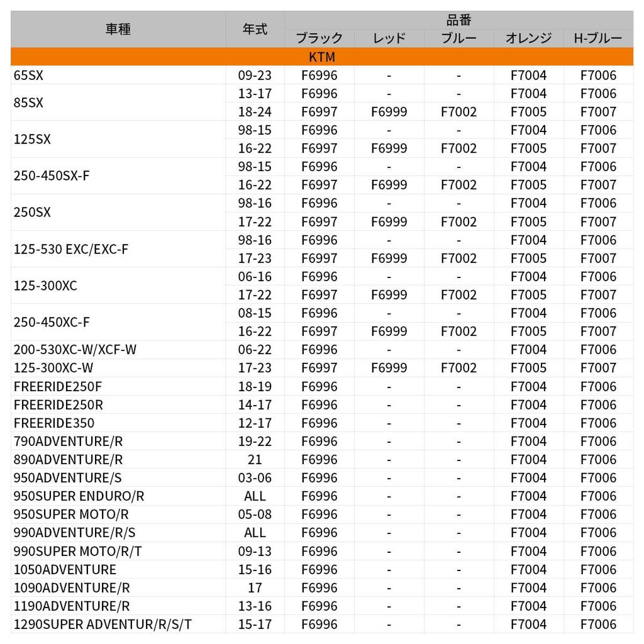
Task: Click the 200-530XC-W/XCF-W model label
Action: tap(75, 350)
